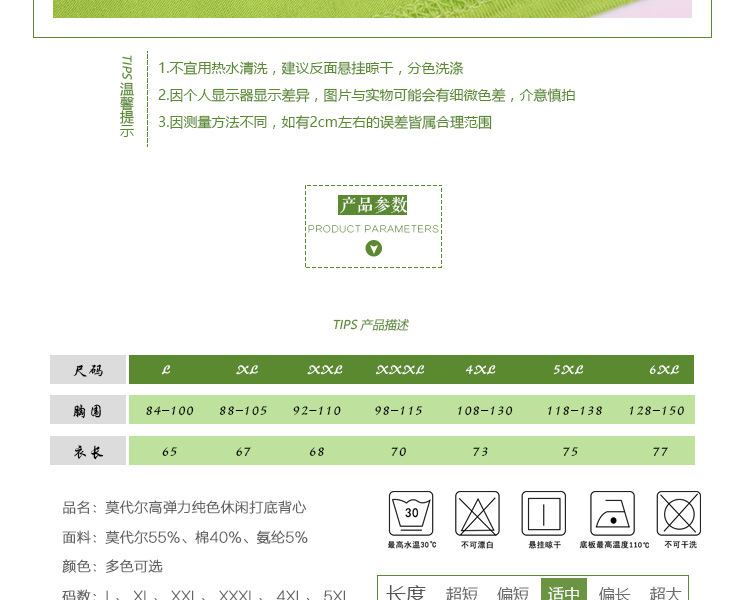Screen dimensions: 750x600
Task: Click the garment length value 67
Action: point(243,452)
